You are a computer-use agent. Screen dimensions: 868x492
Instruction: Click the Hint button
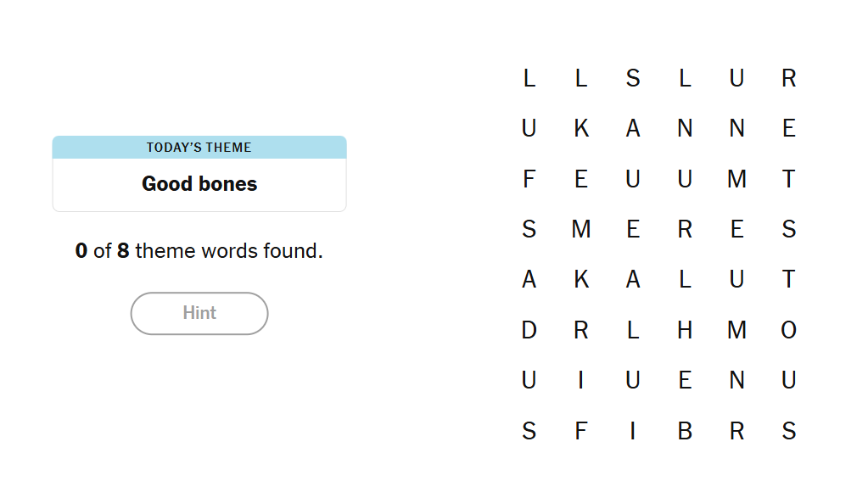coord(199,313)
